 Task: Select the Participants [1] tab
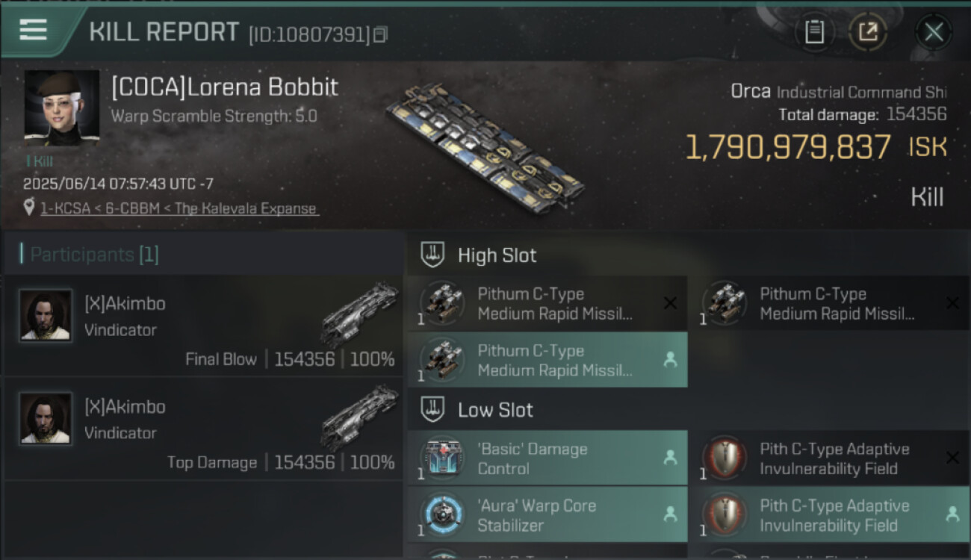click(x=94, y=255)
